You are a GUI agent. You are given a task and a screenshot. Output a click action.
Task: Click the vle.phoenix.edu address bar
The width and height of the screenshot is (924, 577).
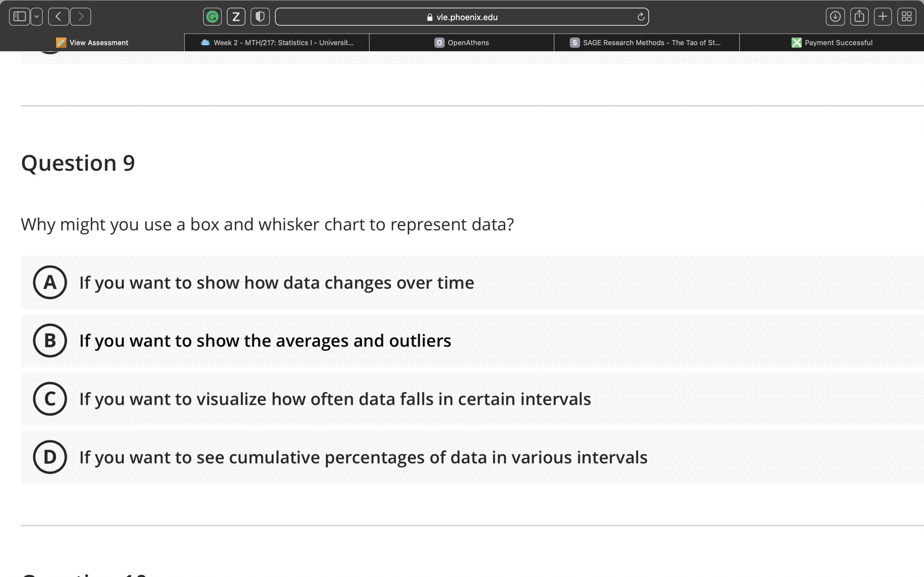pyautogui.click(x=462, y=17)
